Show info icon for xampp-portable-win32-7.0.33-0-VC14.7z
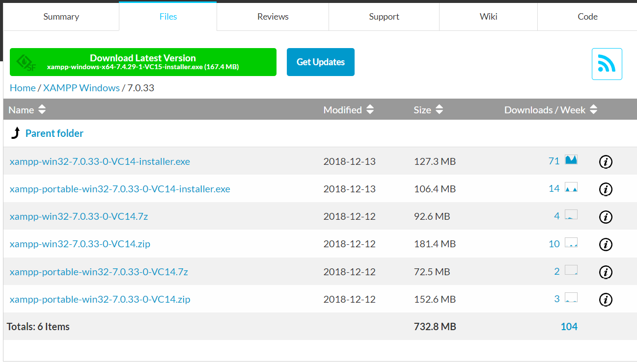This screenshot has height=364, width=637. tap(606, 272)
